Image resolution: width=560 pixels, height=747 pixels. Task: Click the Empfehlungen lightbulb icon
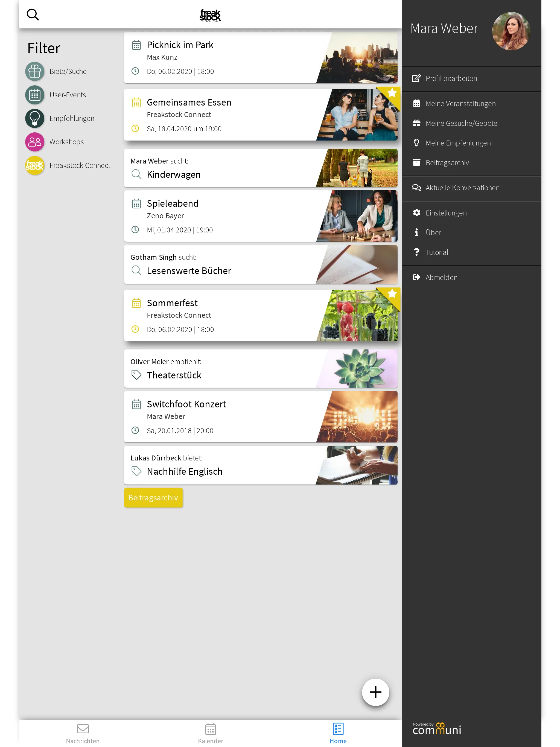(35, 118)
